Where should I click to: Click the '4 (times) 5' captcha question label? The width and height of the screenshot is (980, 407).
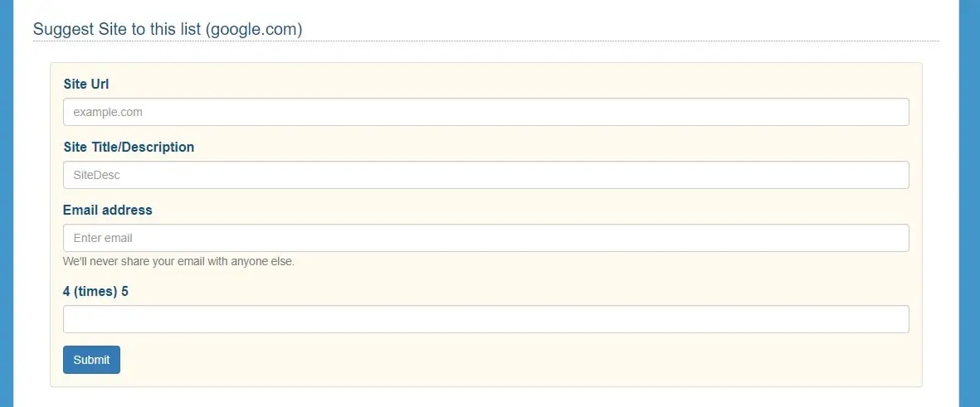pos(96,291)
